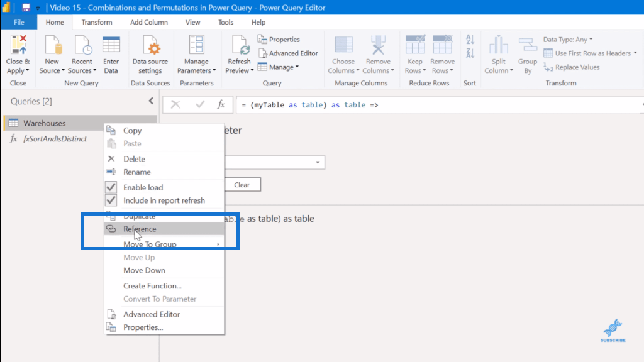Click the Close & Apply icon
This screenshot has width=644, height=362.
18,45
